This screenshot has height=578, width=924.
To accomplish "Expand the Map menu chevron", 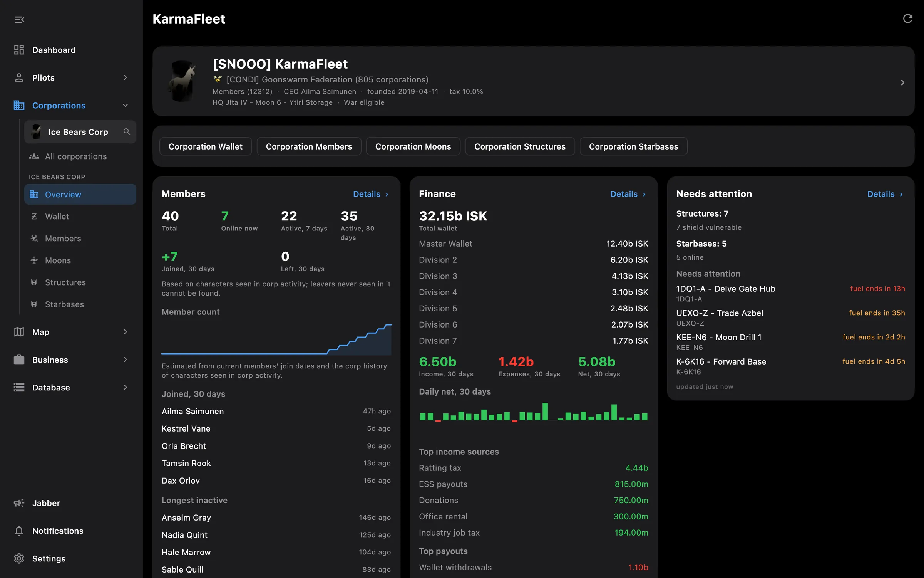I will point(125,332).
